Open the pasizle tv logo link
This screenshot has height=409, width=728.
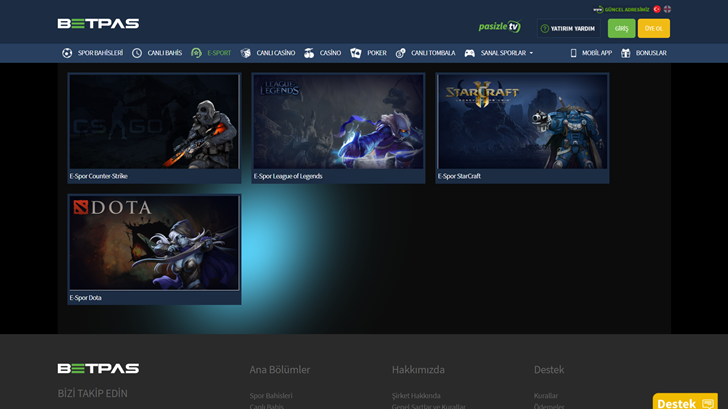[500, 26]
